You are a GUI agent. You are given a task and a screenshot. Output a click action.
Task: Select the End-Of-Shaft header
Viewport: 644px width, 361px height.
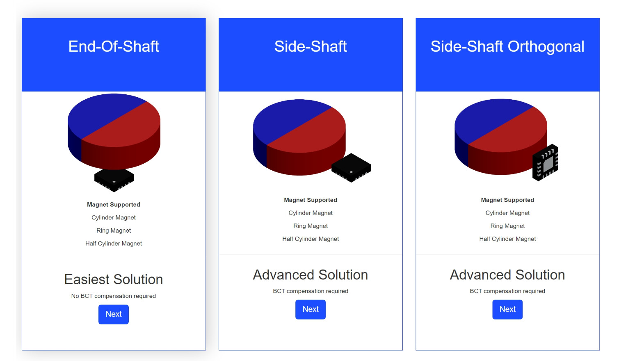(x=114, y=47)
